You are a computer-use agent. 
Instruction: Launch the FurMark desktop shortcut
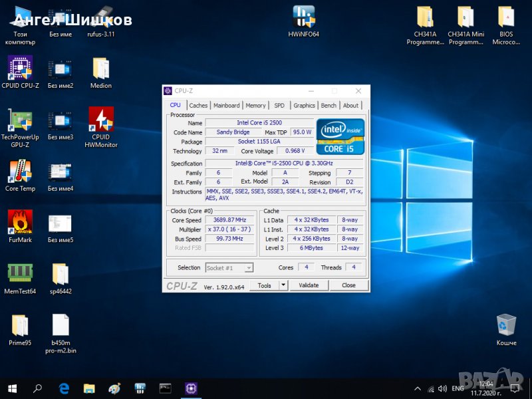tap(20, 223)
